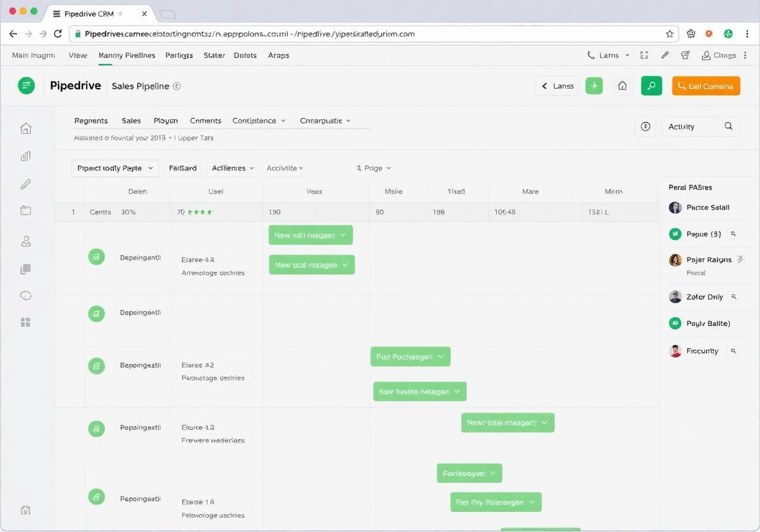This screenshot has width=760, height=532.
Task: Click the icon next to Pojer Raigns
Action: point(740,259)
